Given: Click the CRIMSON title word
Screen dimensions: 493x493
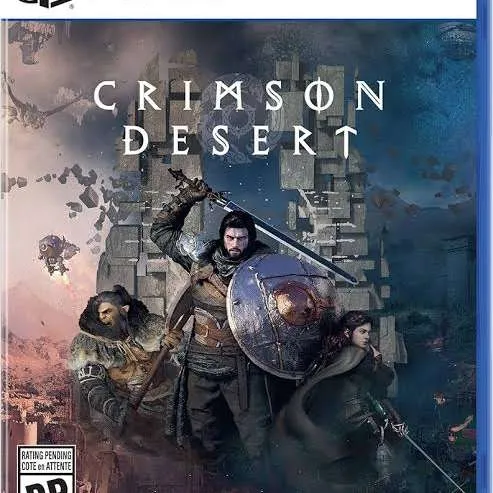Looking at the screenshot, I should pos(239,95).
